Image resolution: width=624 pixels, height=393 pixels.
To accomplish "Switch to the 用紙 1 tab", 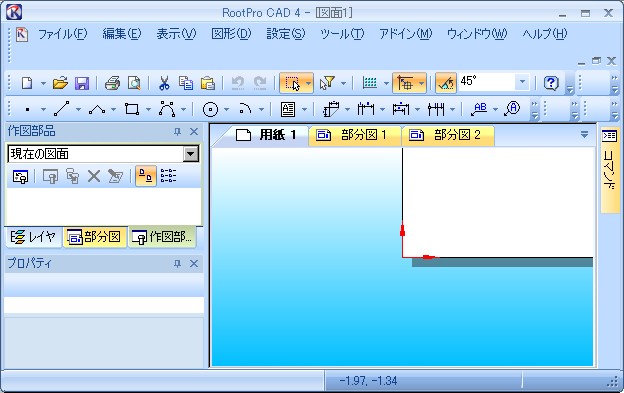I will (x=266, y=135).
